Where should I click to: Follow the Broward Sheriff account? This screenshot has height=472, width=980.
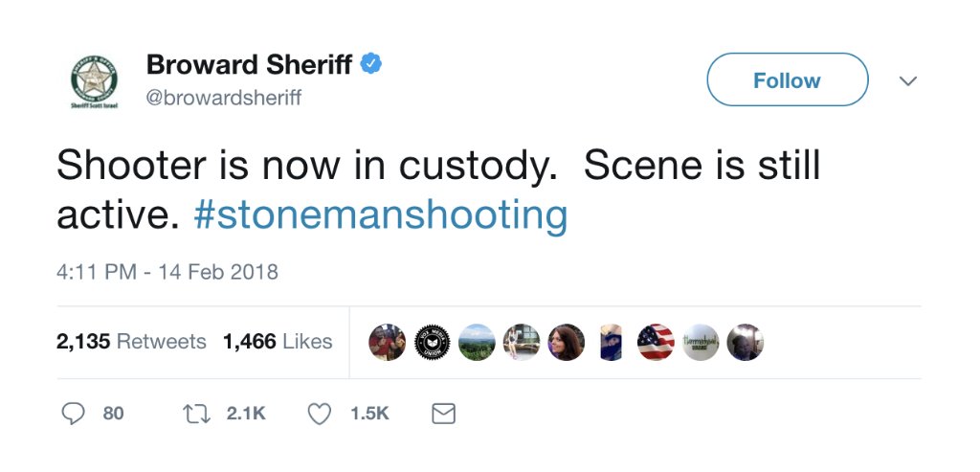[787, 80]
